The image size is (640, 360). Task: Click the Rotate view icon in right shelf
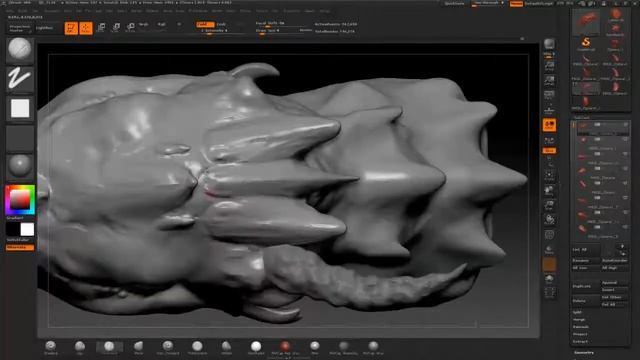(549, 220)
